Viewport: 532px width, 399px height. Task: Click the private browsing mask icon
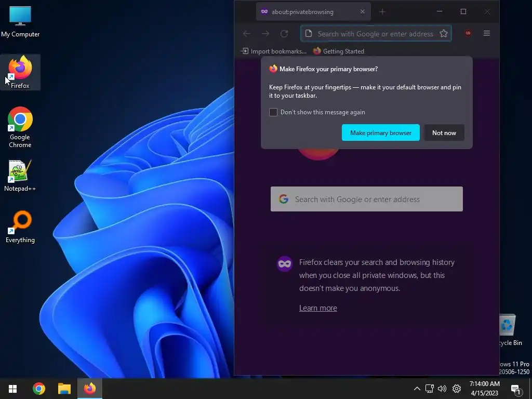tap(285, 263)
